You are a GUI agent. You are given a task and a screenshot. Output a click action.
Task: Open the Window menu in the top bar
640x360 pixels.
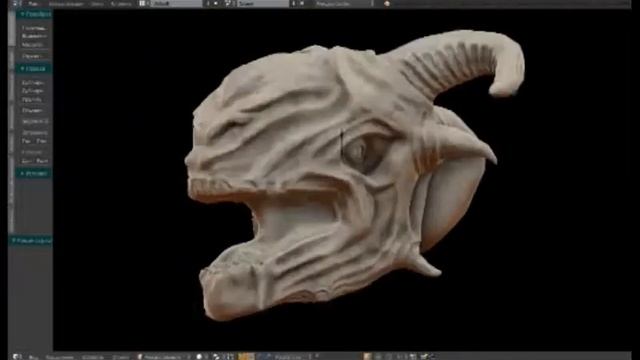tap(97, 4)
